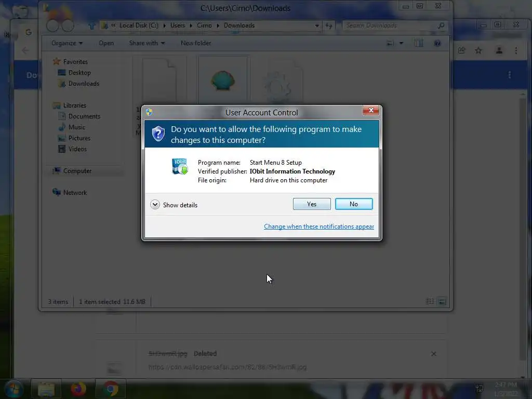Screen dimensions: 532x399
Task: Click Cirno segment in Explorer address bar
Action: click(204, 25)
